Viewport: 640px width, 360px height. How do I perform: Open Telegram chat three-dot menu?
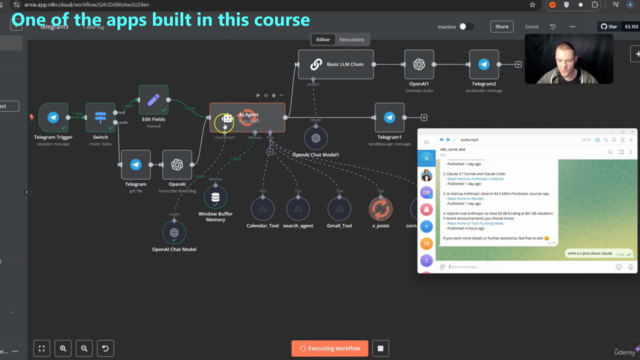point(631,152)
